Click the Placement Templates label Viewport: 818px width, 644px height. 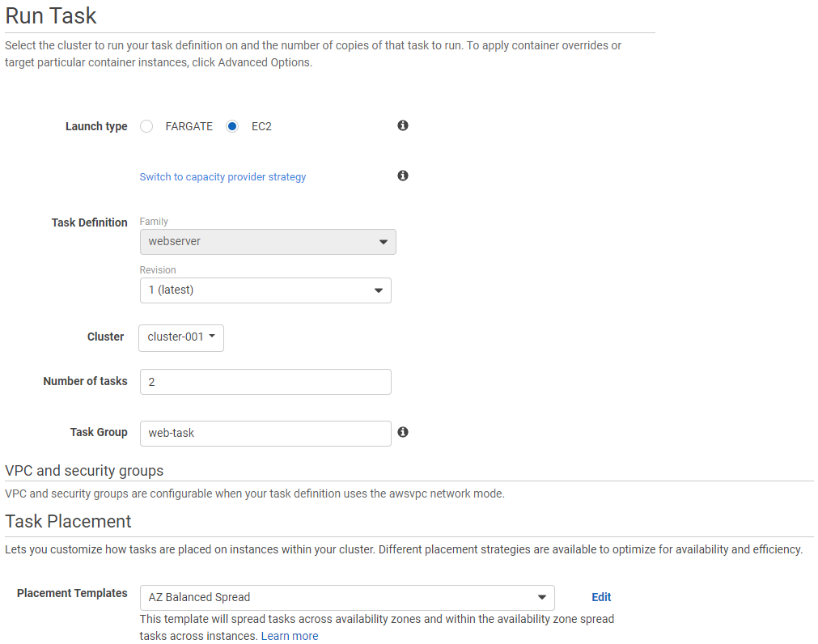pos(72,593)
